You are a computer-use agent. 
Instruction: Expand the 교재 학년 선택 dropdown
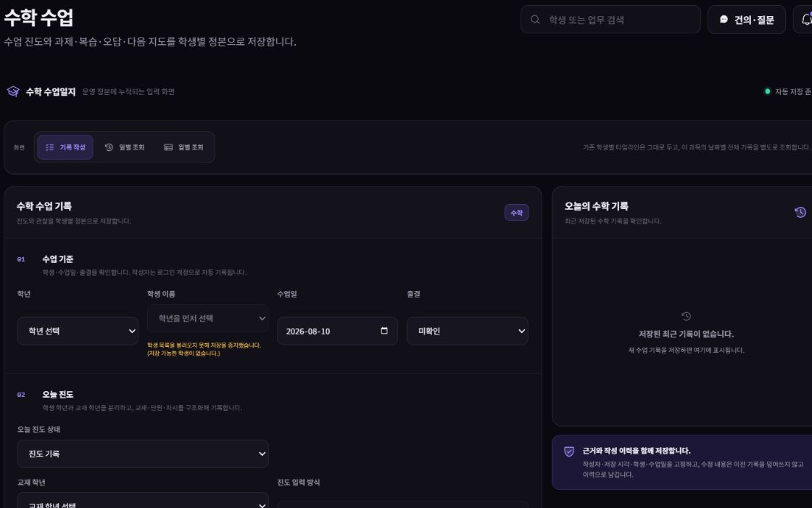143,501
